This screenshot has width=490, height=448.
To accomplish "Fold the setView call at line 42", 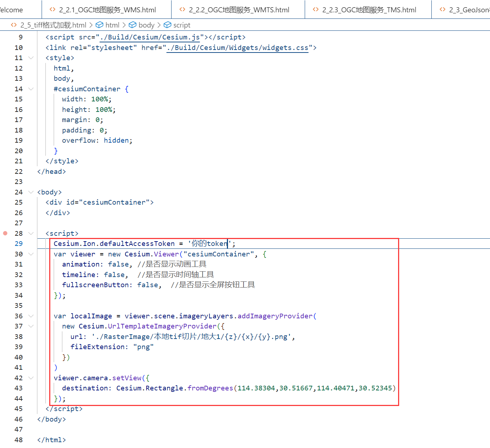I will (x=31, y=378).
